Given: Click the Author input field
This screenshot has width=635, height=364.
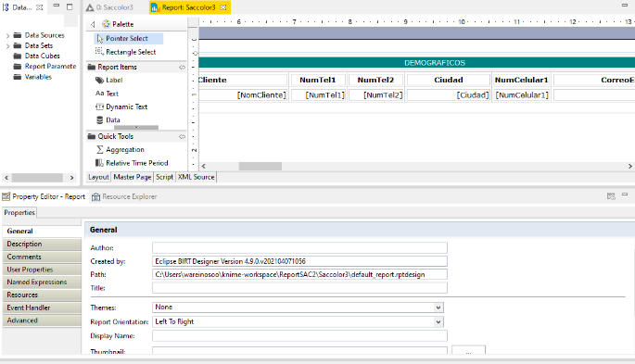Looking at the screenshot, I should pos(299,247).
